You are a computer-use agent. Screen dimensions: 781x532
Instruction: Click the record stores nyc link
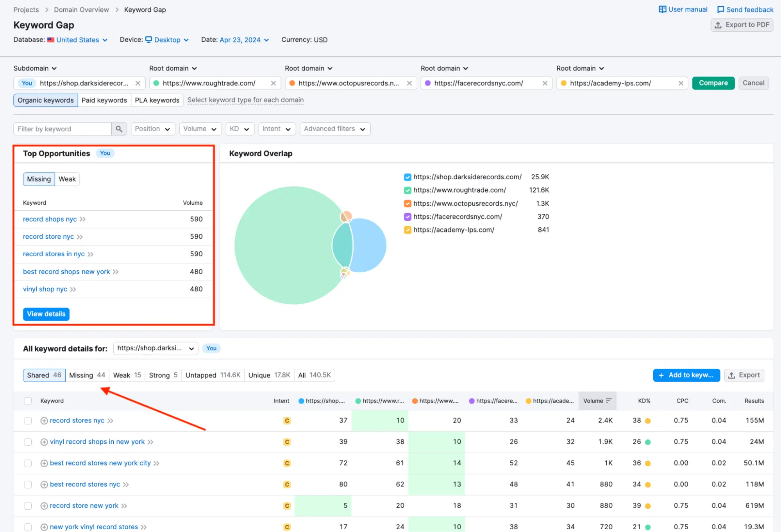[77, 420]
